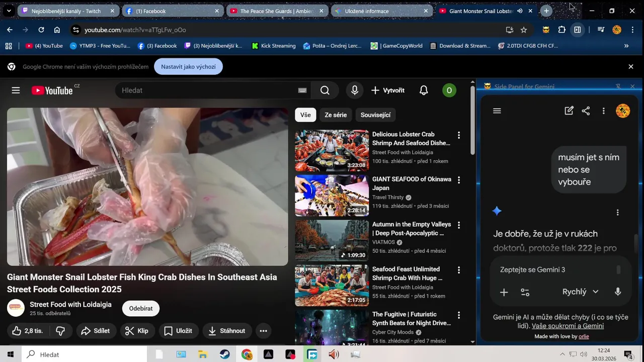Select the Ze série filter chip
Viewport: 644px width, 362px height.
coord(336,115)
